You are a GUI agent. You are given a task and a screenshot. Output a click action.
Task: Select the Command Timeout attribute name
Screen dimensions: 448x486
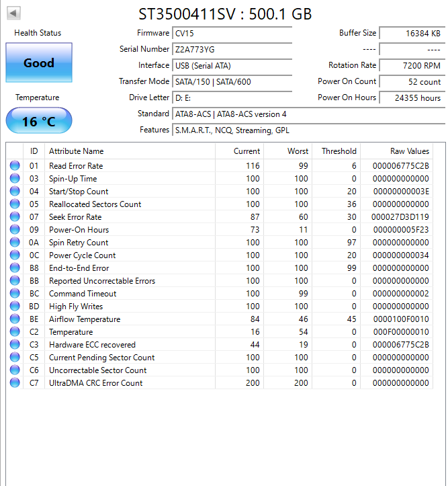tap(83, 294)
